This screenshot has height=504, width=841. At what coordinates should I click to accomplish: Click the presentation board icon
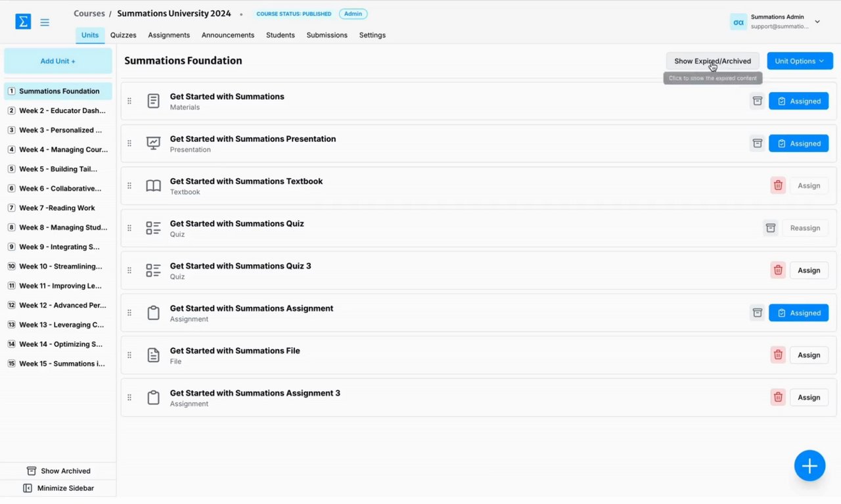tap(153, 143)
